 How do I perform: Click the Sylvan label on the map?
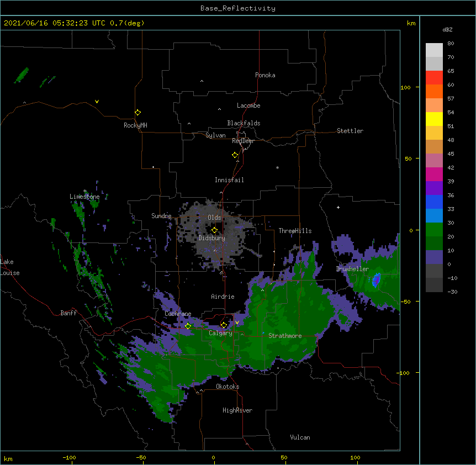coord(215,135)
